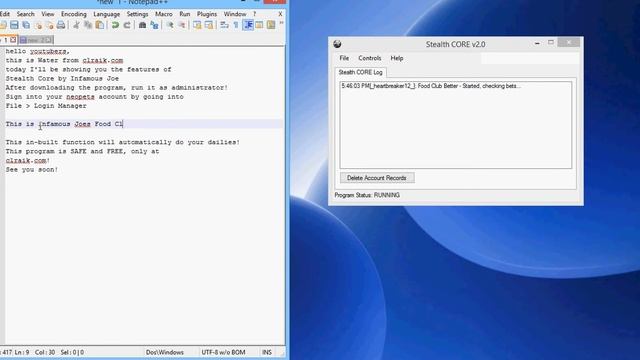Image resolution: width=640 pixels, height=360 pixels.
Task: Click the Stealth CORE title bar icon
Action: pos(337,44)
